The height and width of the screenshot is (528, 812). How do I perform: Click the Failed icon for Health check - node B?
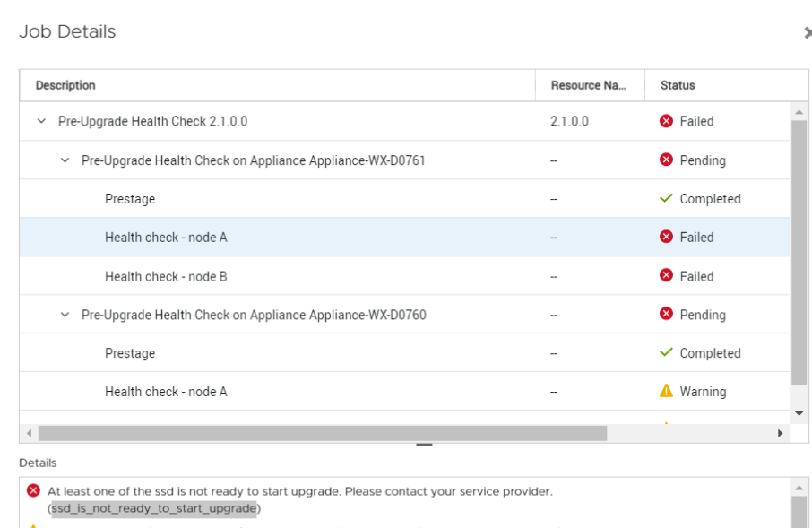pos(665,275)
